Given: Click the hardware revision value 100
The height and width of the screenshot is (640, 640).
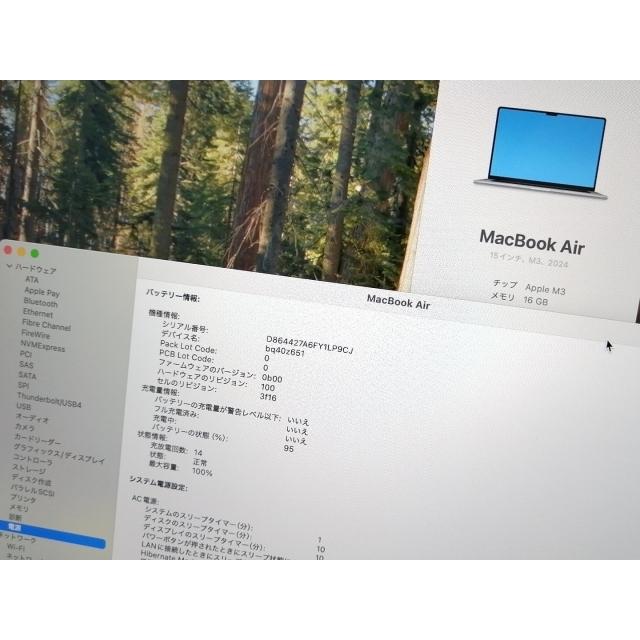Looking at the screenshot, I should pyautogui.click(x=268, y=387).
